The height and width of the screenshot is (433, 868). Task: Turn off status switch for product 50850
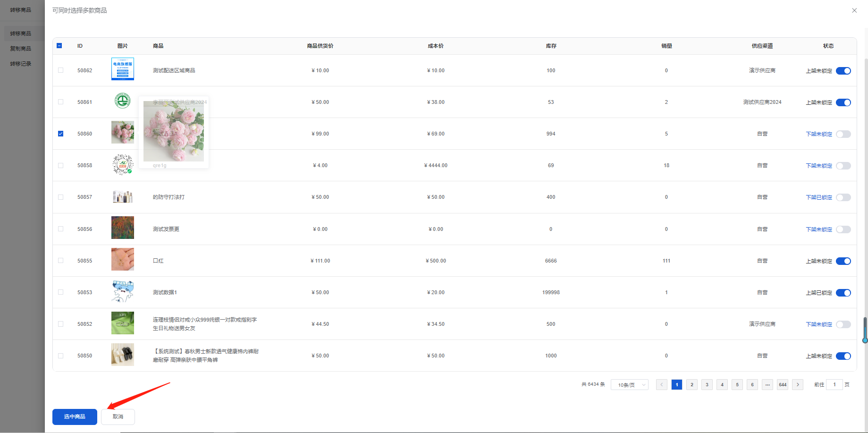click(843, 356)
